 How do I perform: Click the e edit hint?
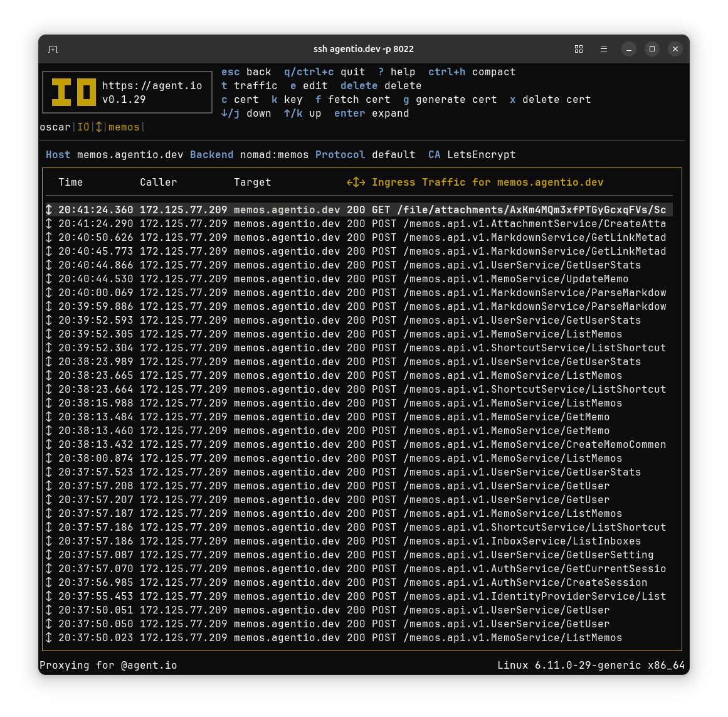point(309,86)
